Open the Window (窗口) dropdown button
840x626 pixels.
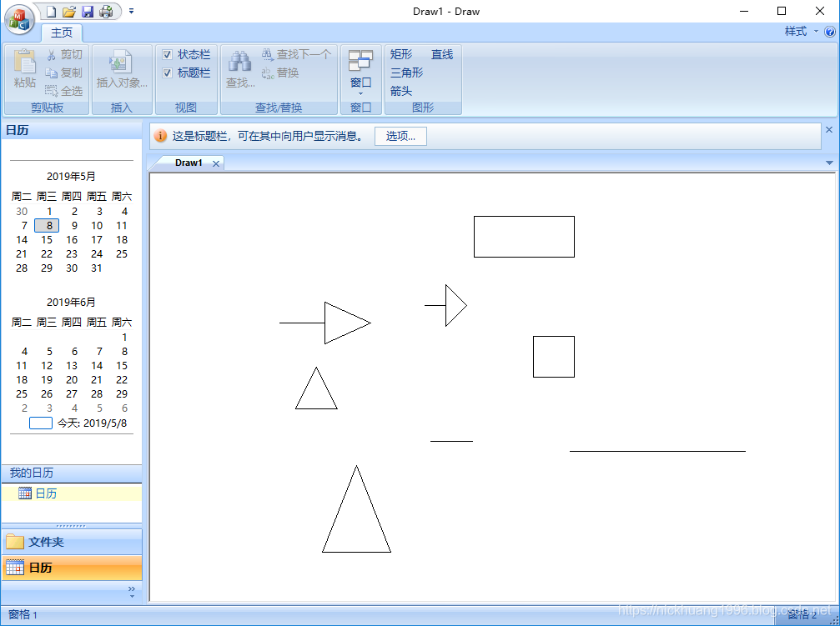360,73
